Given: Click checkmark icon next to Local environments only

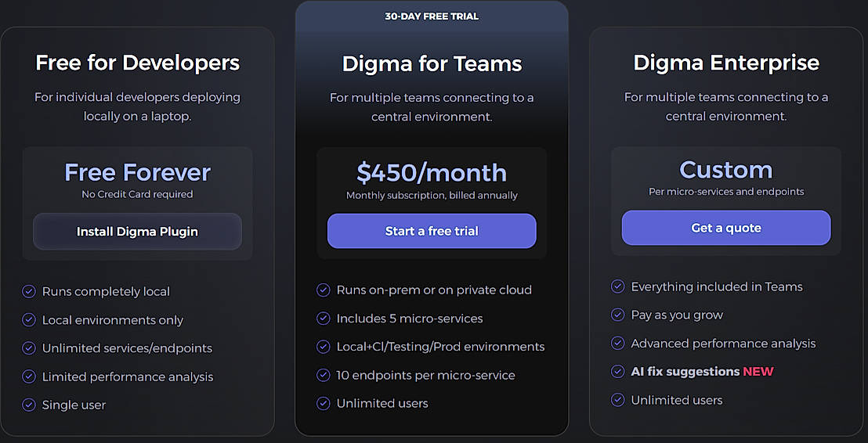Looking at the screenshot, I should [x=29, y=320].
